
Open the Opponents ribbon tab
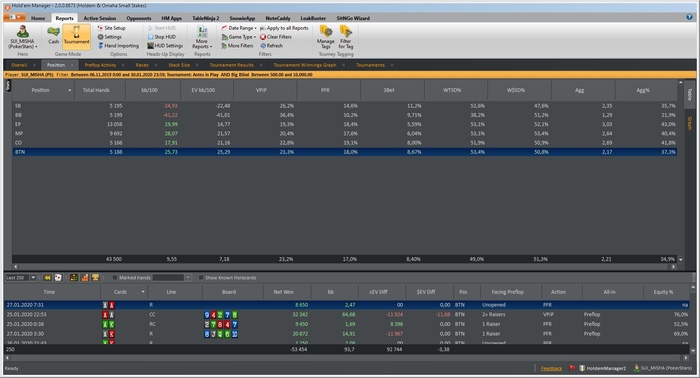coord(139,18)
